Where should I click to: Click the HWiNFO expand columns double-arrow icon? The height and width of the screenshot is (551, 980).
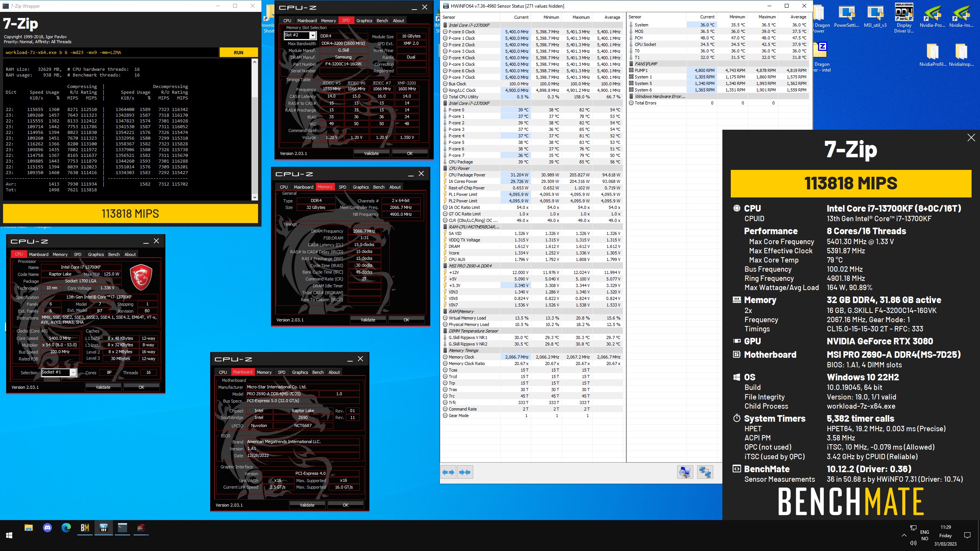[x=448, y=472]
